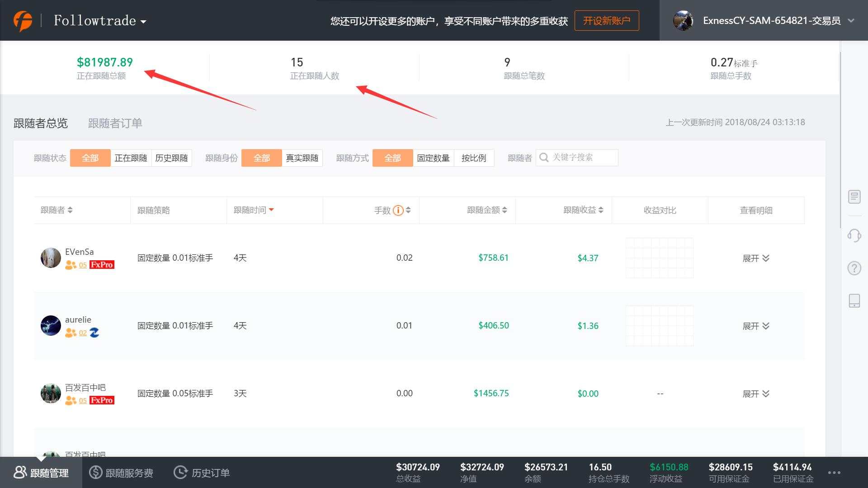Screen dimensions: 868x488
Task: Open 跟随服务费 bottom tab
Action: pyautogui.click(x=121, y=473)
